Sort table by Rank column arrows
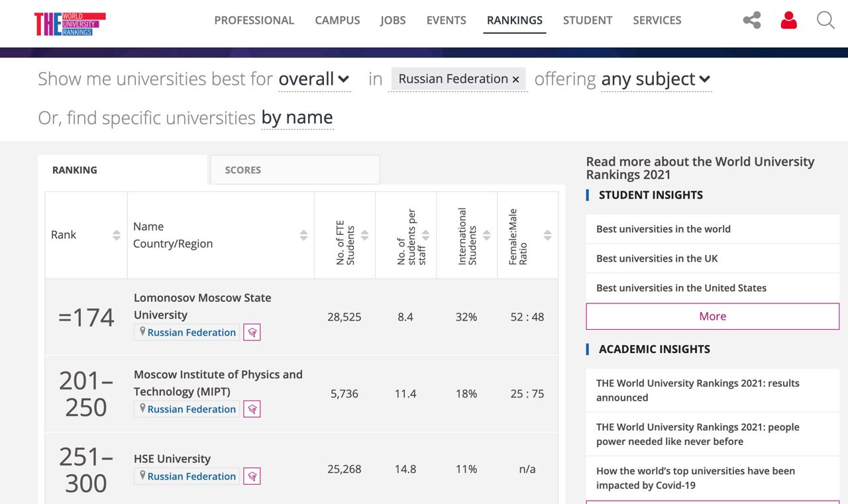 tap(117, 235)
